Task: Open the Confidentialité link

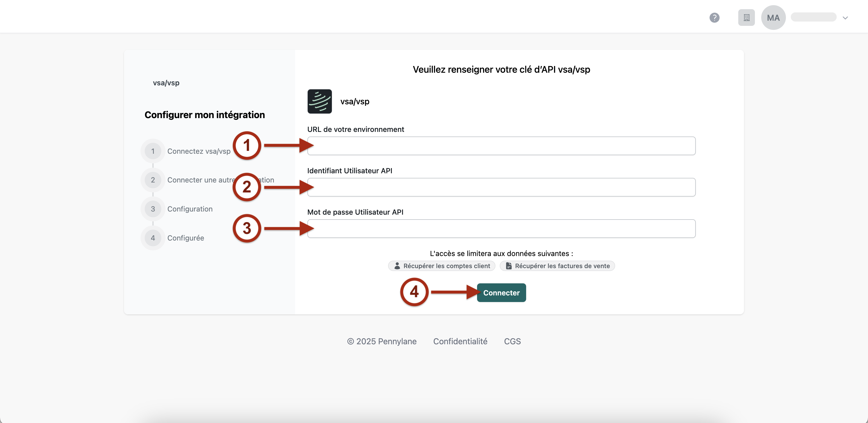Action: (460, 341)
